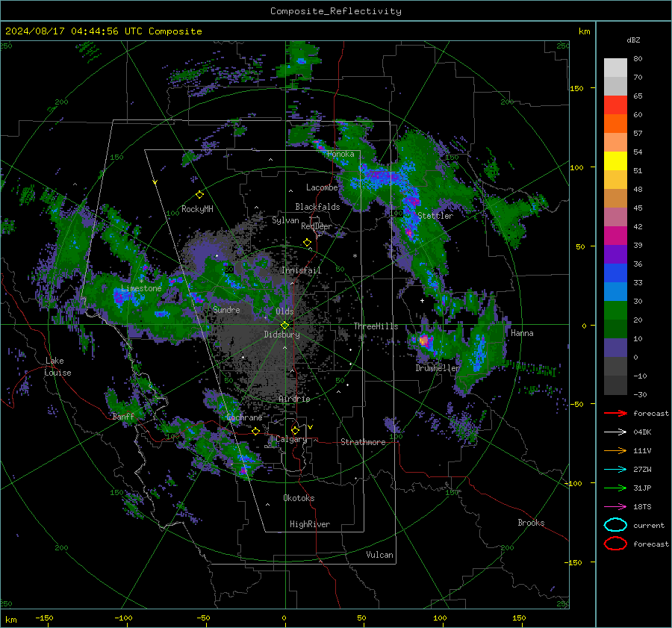Click the magenta 39-42 dBZ swatch
Viewport: 672px width, 628px height.
pyautogui.click(x=615, y=236)
